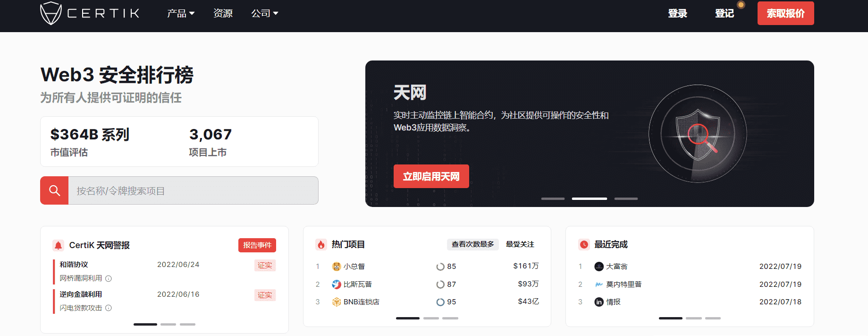The image size is (868, 336).
Task: Click the 比斯瓦普 project icon
Action: pos(337,284)
